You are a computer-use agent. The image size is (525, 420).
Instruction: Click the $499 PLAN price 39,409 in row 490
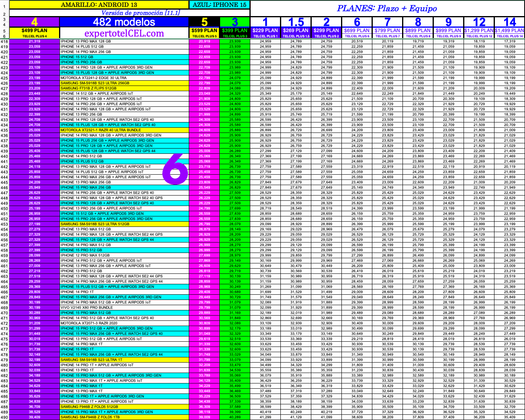pos(35,417)
